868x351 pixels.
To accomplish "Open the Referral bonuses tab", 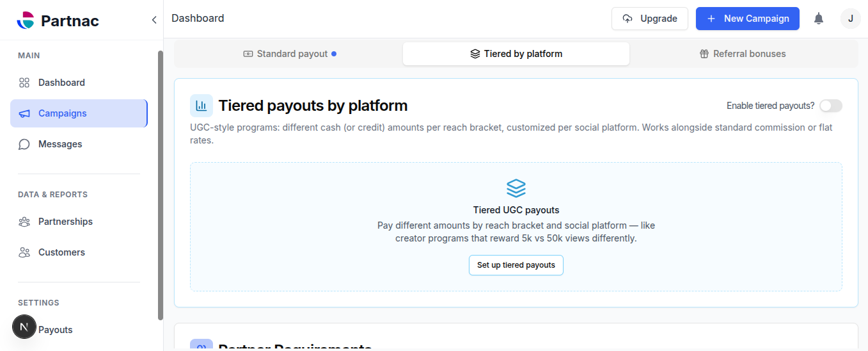I will (x=743, y=54).
